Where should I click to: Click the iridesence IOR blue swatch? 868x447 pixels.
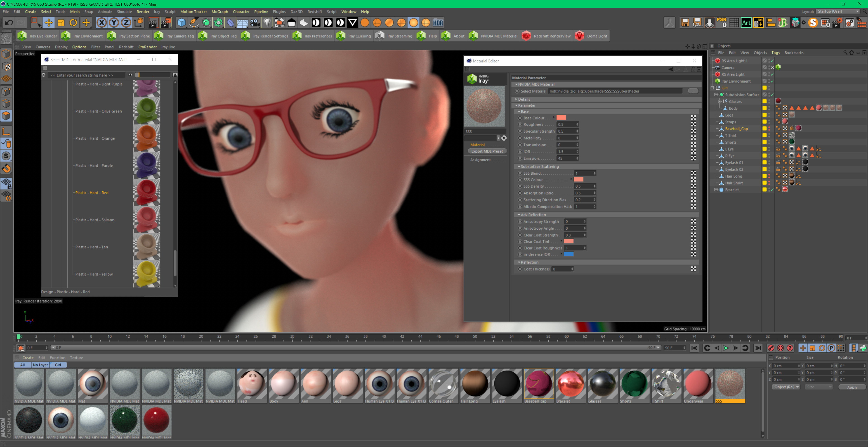pyautogui.click(x=568, y=254)
